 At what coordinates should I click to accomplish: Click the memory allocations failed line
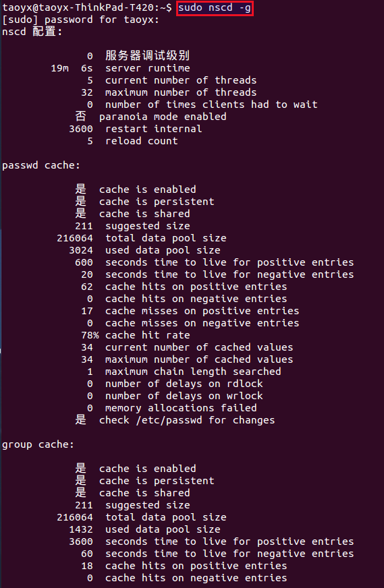(172, 408)
